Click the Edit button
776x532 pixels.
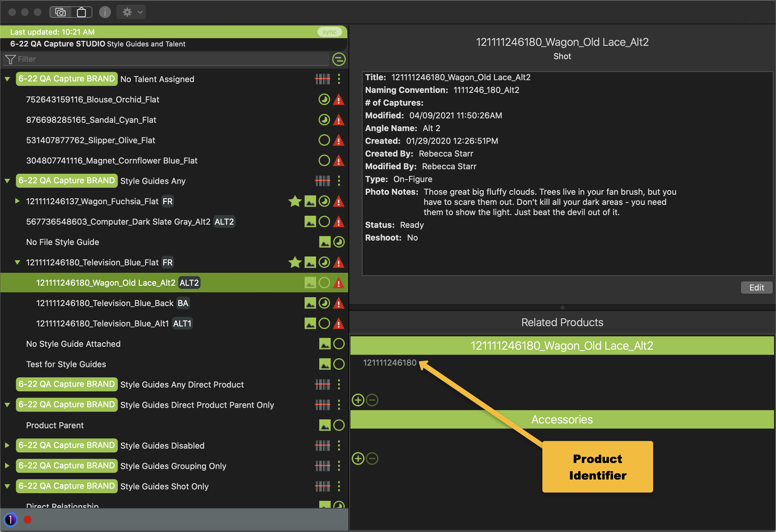[x=756, y=287]
